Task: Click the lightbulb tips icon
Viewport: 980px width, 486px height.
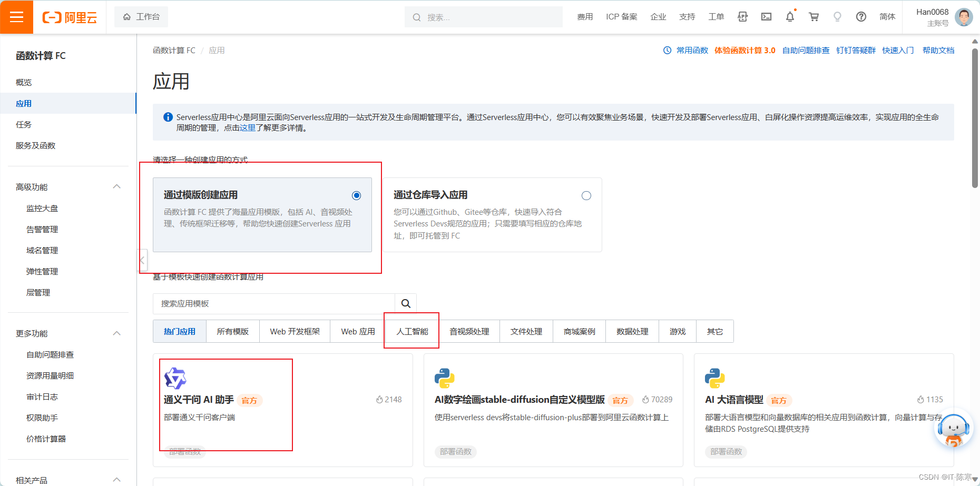Action: [837, 17]
